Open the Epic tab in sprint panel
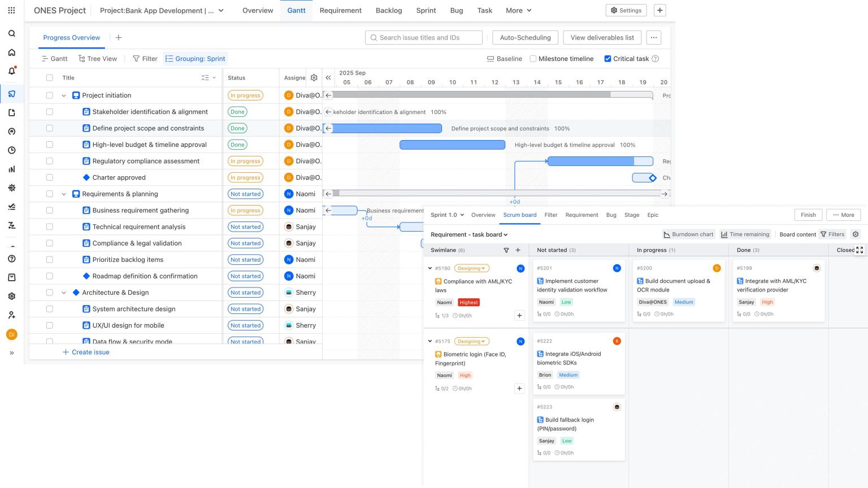Image resolution: width=868 pixels, height=488 pixels. (x=653, y=215)
